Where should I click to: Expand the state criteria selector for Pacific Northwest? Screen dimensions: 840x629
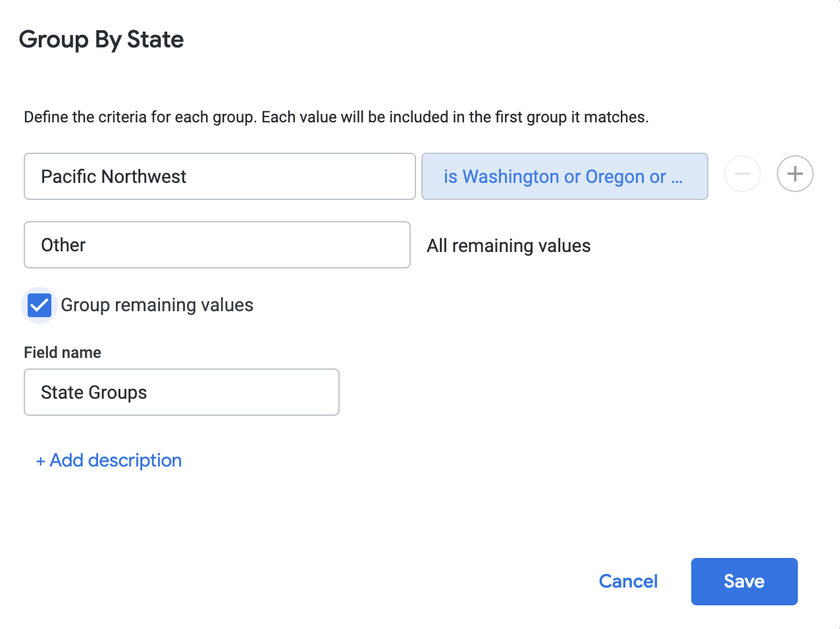point(564,176)
